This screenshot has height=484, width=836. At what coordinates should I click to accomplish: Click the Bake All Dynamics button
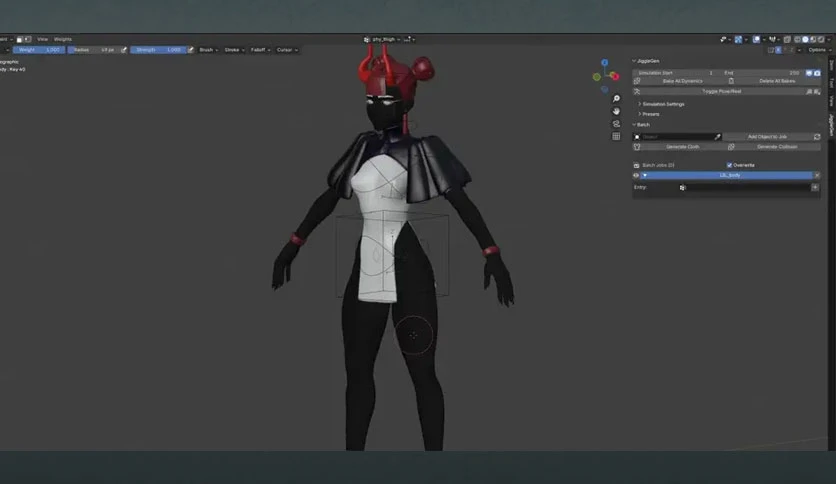(677, 81)
